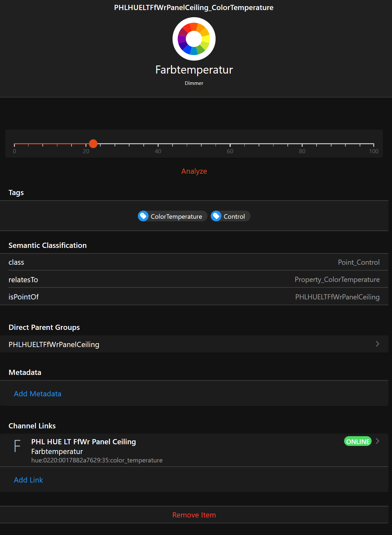
Task: Click the Control tag icon
Action: pyautogui.click(x=216, y=216)
